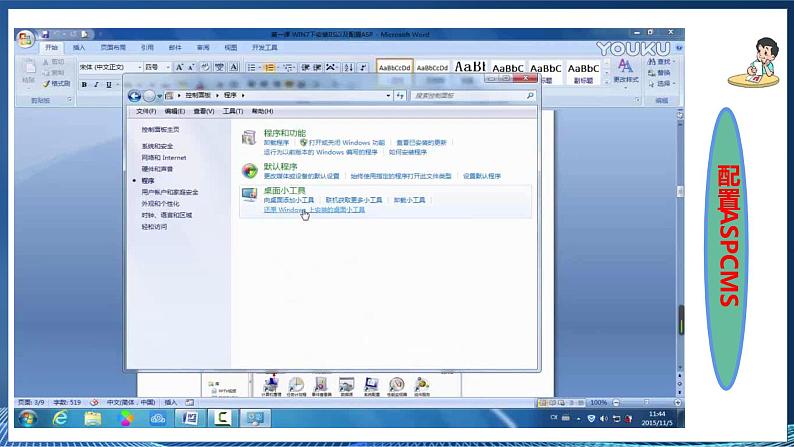The height and width of the screenshot is (447, 794).
Task: Apply bold formatting in Word
Action: coord(84,85)
